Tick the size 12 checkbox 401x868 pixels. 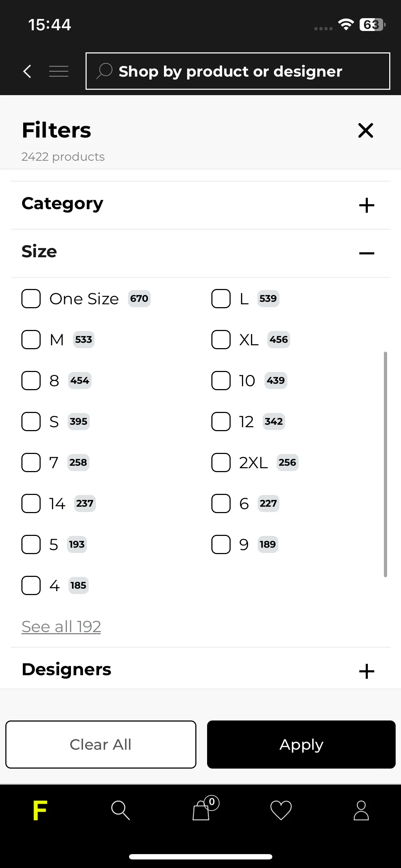[x=221, y=422]
